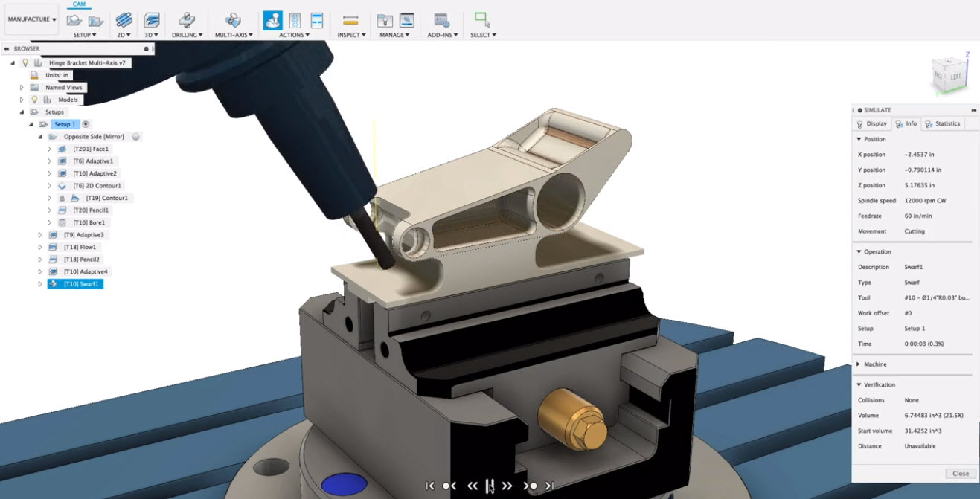Image resolution: width=980 pixels, height=499 pixels.
Task: Rewind the simulation with double left arrows
Action: [472, 486]
